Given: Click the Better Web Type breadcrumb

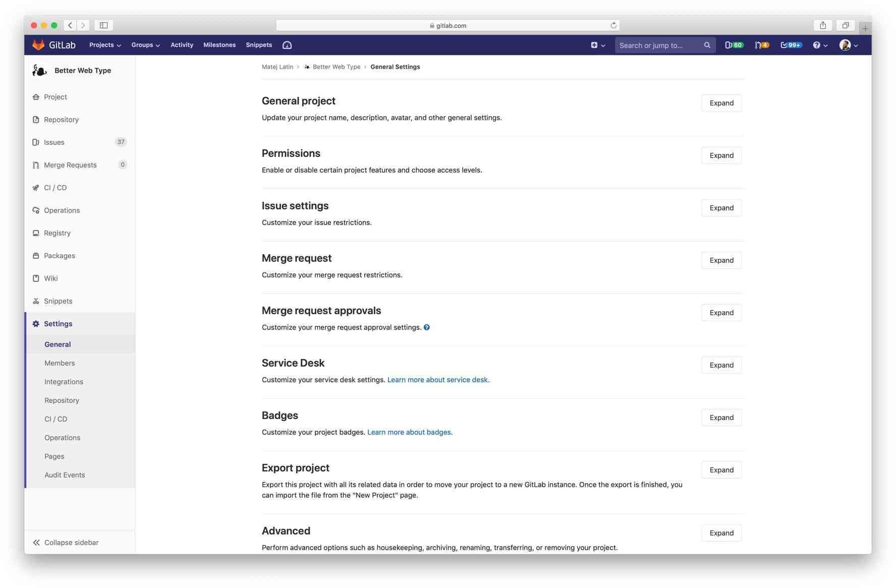Looking at the screenshot, I should point(336,67).
